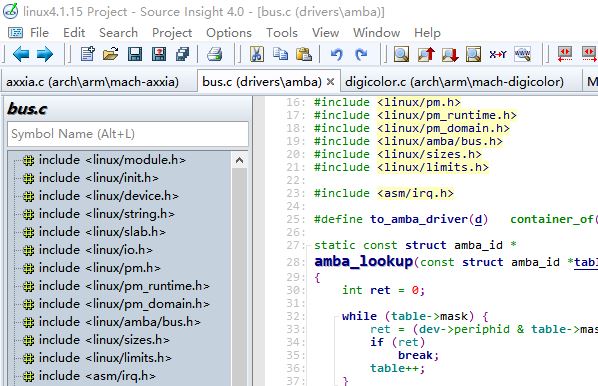Open the Help menu
Screen dimensions: 598x386
click(x=427, y=33)
